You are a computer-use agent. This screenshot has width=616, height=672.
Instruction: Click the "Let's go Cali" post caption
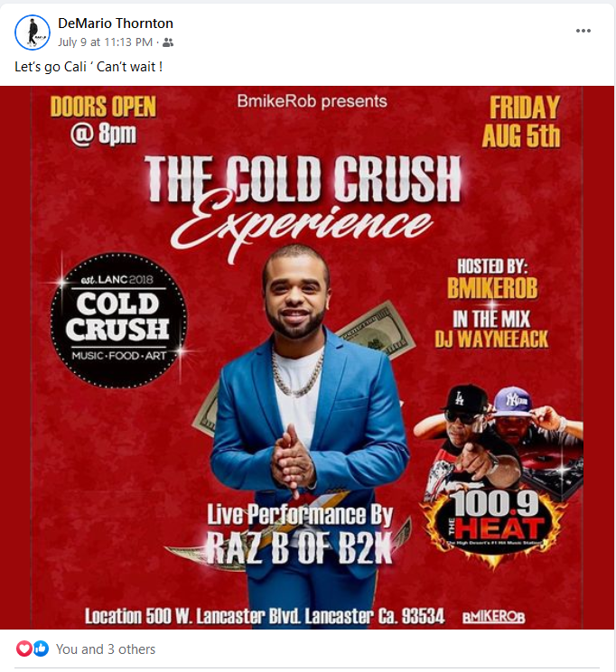[89, 67]
